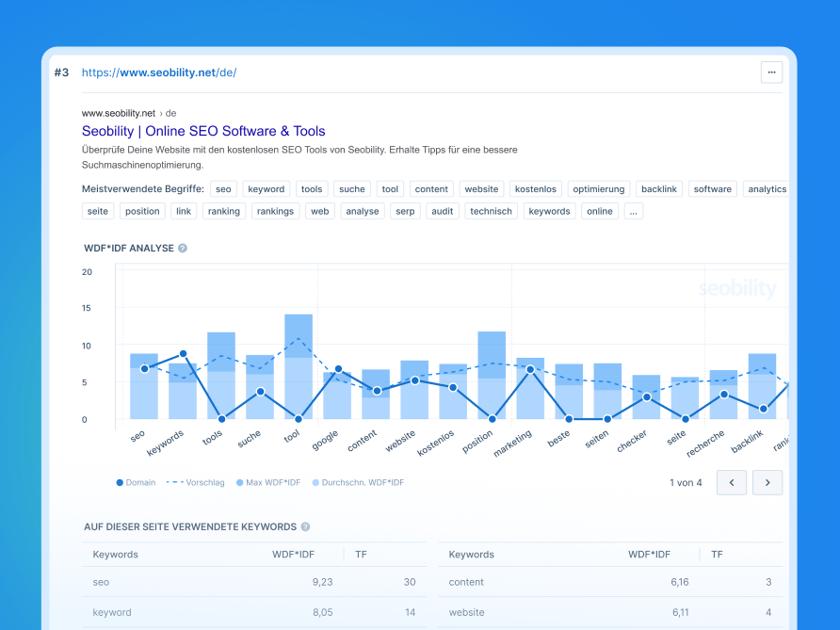840x630 pixels.
Task: Click the 'marketing' domain data point
Action: (x=530, y=369)
